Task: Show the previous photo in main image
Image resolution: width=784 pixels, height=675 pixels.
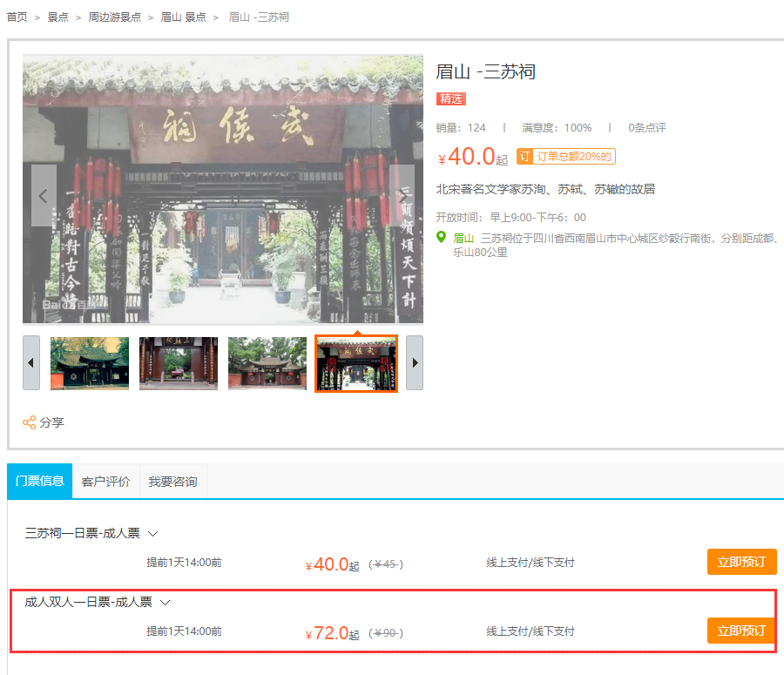Action: [x=44, y=196]
